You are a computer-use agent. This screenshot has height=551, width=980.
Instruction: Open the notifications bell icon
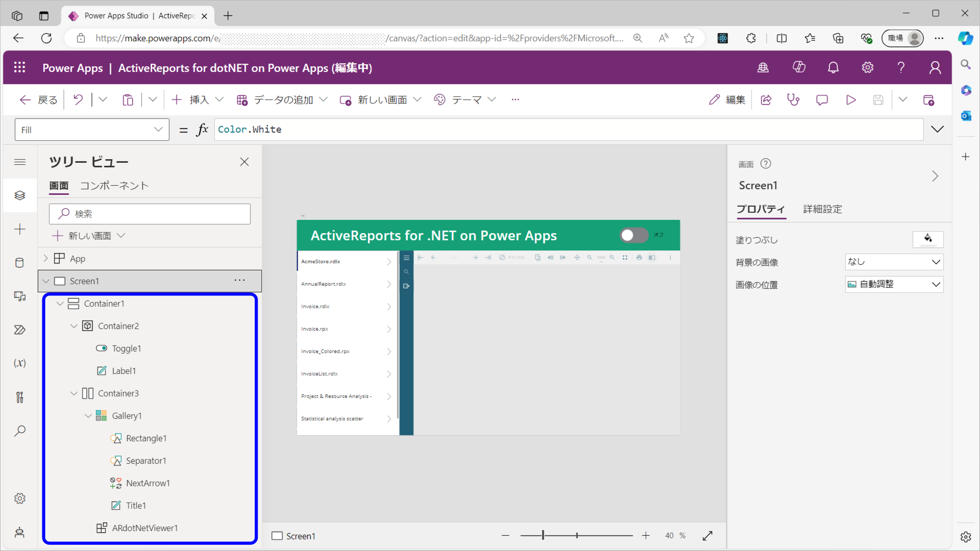833,67
